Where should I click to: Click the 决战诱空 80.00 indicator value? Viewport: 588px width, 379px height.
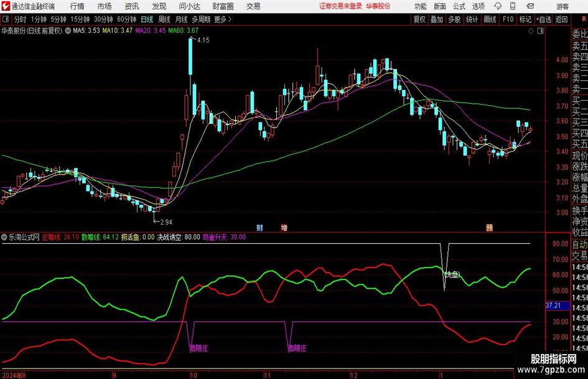click(179, 237)
